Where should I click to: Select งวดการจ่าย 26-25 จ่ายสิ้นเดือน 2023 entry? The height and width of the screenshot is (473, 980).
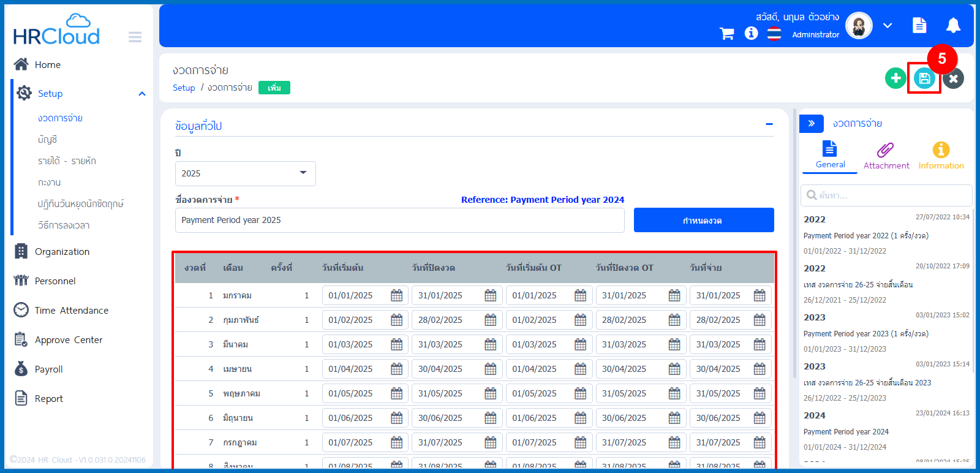click(x=886, y=382)
